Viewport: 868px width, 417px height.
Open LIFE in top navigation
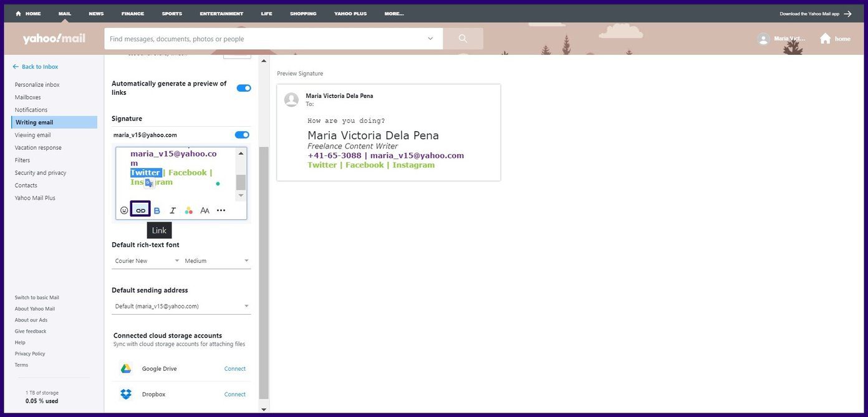point(267,14)
